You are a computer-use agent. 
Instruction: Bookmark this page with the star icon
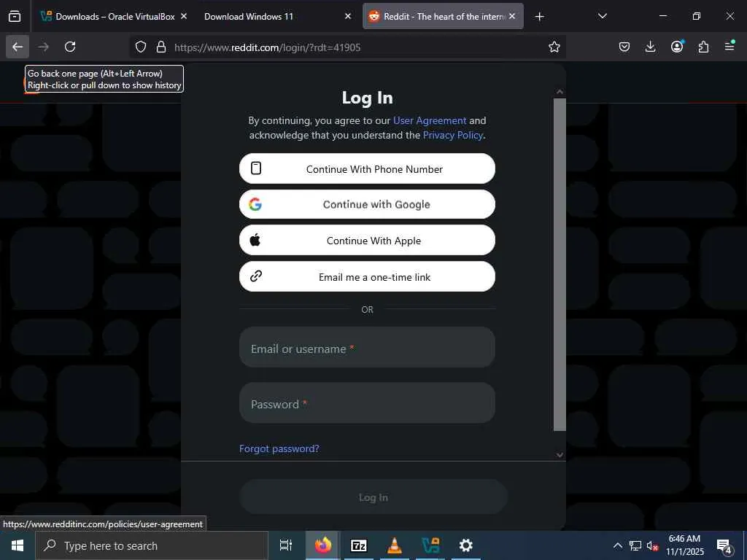554,47
